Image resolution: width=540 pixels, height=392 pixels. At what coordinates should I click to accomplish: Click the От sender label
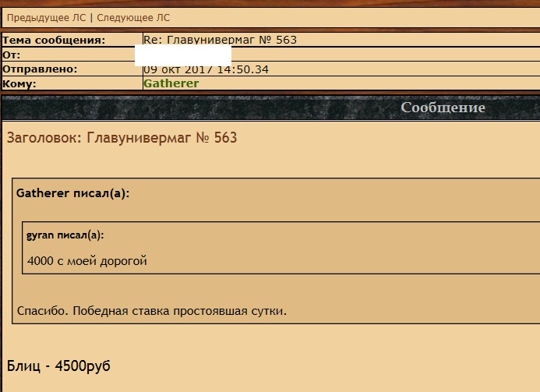[12, 55]
